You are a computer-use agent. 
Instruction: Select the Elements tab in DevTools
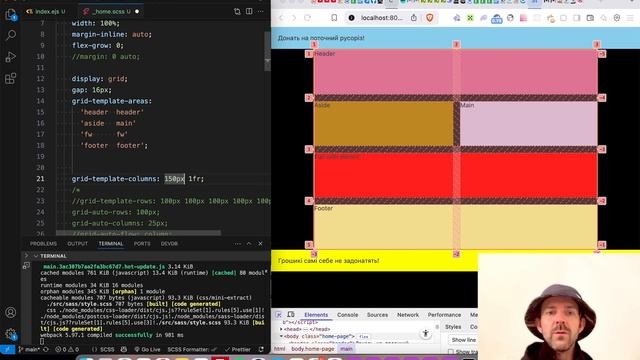point(316,315)
